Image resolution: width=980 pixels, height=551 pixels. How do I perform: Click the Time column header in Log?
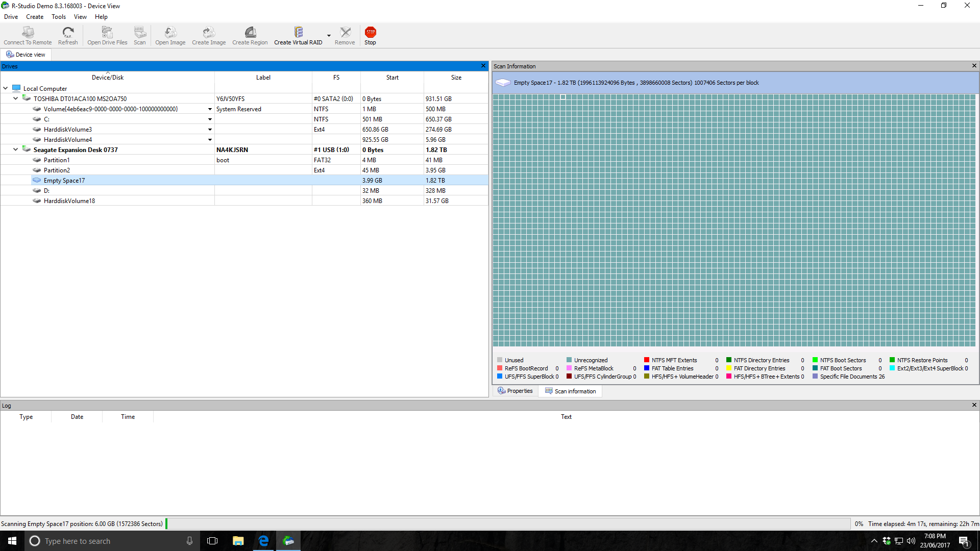click(128, 417)
